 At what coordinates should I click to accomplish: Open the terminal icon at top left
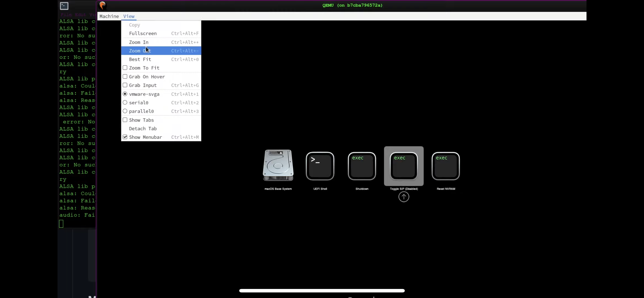point(64,6)
